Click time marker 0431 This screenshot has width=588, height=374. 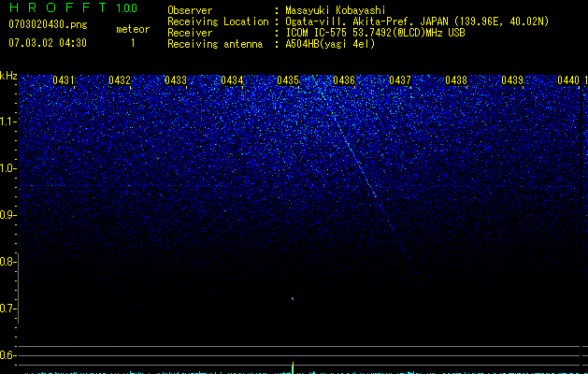click(x=64, y=80)
